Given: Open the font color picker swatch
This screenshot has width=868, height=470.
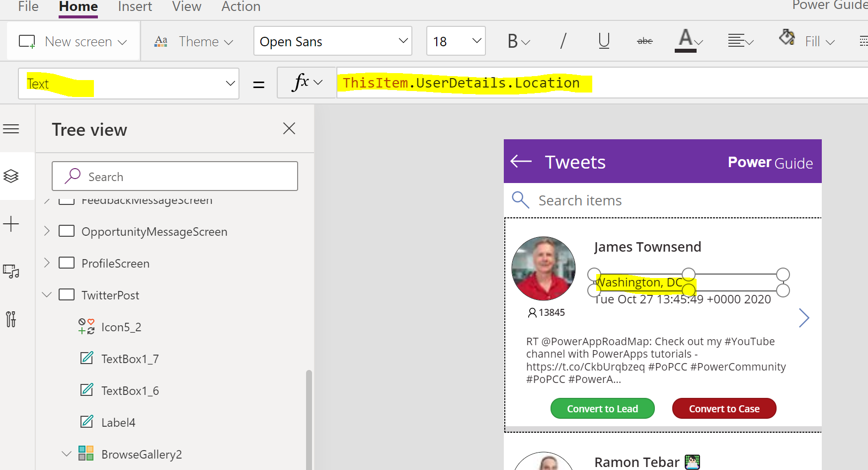Looking at the screenshot, I should [x=686, y=41].
